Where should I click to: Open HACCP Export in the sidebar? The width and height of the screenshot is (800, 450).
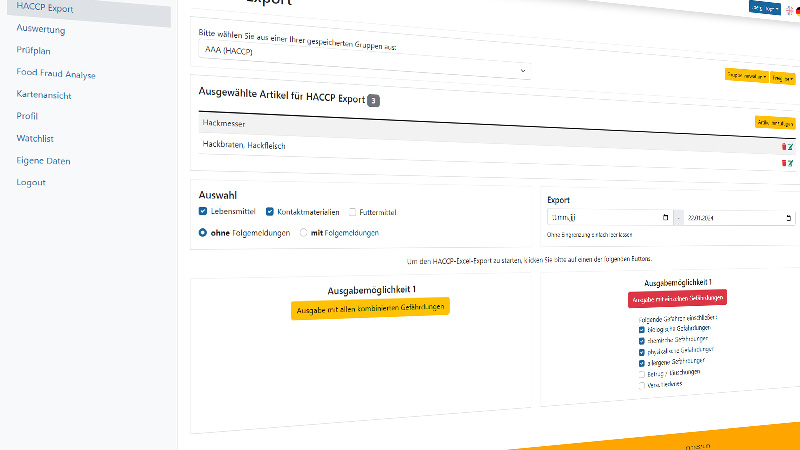[x=89, y=10]
